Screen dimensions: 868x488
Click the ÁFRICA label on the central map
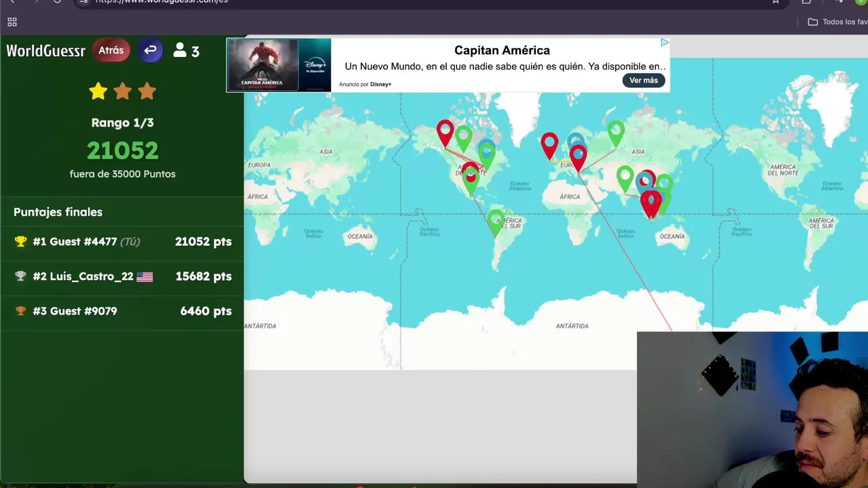tap(570, 197)
